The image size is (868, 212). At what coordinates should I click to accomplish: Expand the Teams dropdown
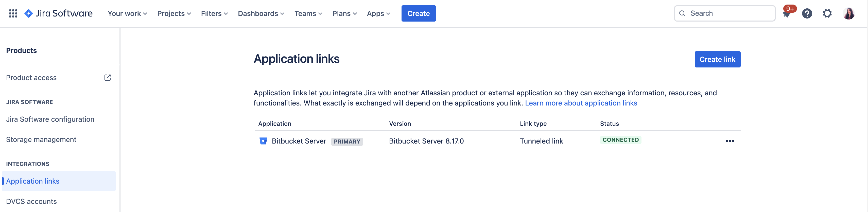308,13
